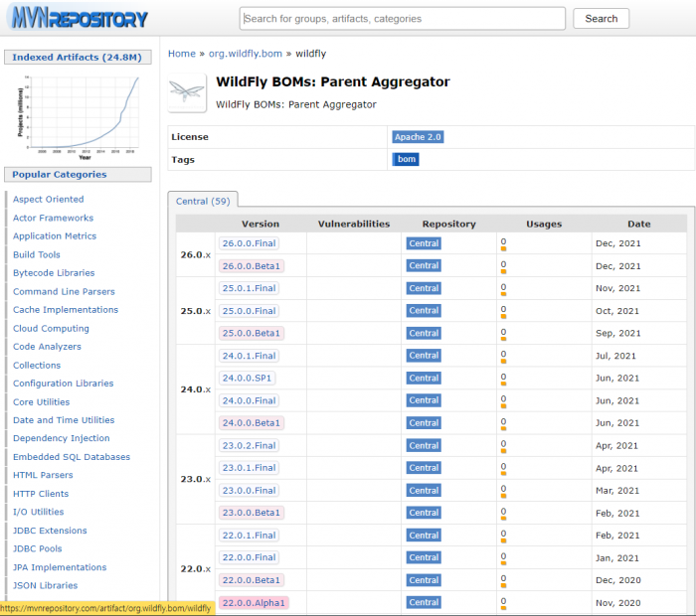The image size is (696, 616).
Task: Open version 22.0.1.Final
Action: tap(249, 536)
